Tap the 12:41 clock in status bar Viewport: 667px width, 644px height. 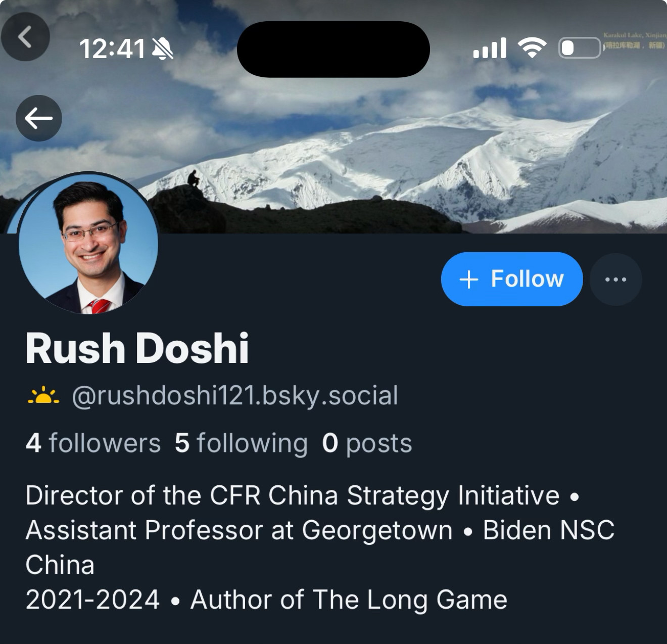112,50
